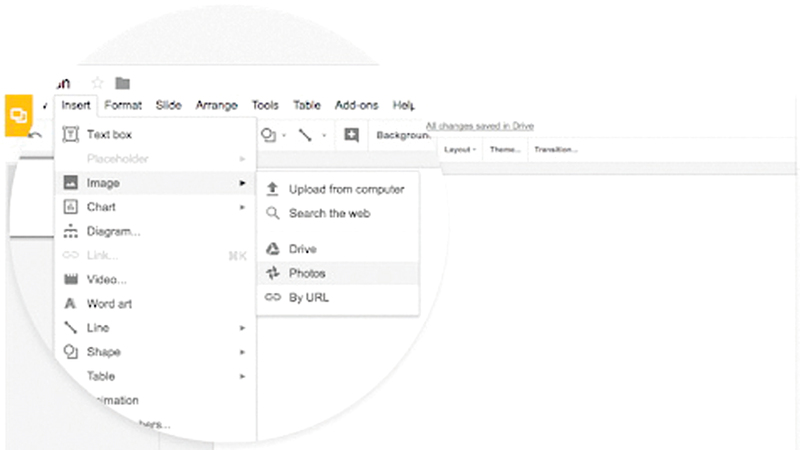Screen dimensions: 800x450
Task: Choose By URL image option
Action: 308,297
